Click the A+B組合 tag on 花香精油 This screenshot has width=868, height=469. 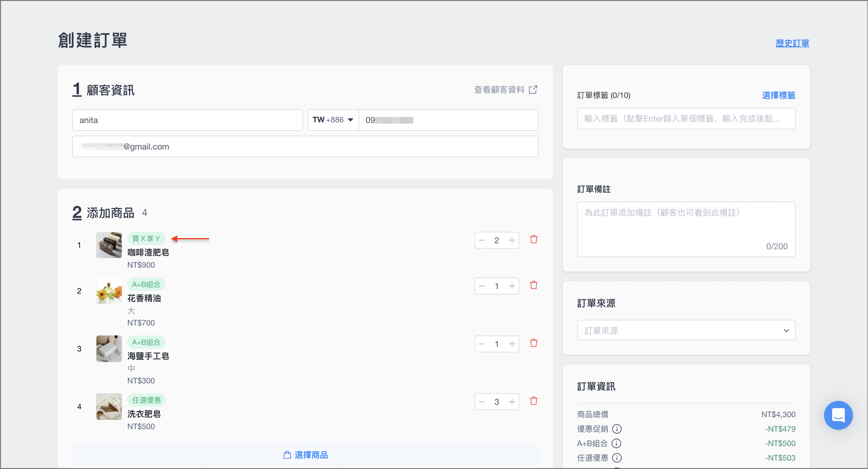(146, 284)
